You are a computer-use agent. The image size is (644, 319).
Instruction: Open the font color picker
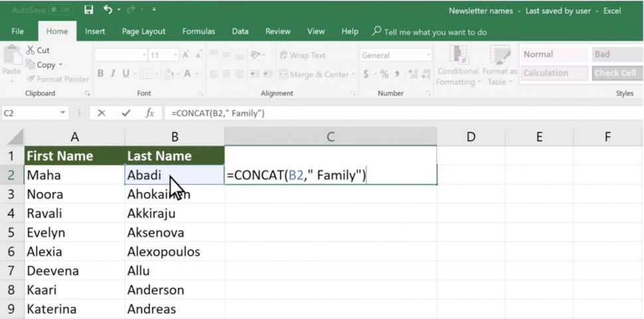coord(187,74)
